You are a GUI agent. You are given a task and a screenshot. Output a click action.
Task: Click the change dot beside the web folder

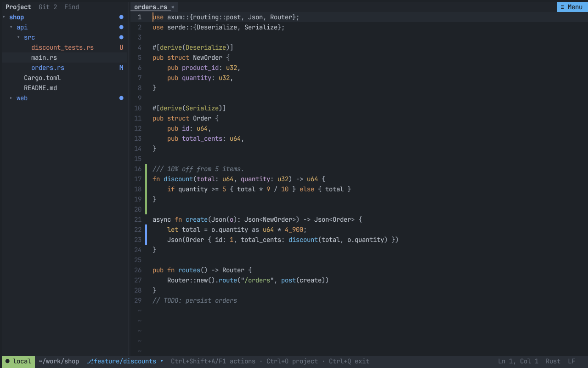pos(121,98)
